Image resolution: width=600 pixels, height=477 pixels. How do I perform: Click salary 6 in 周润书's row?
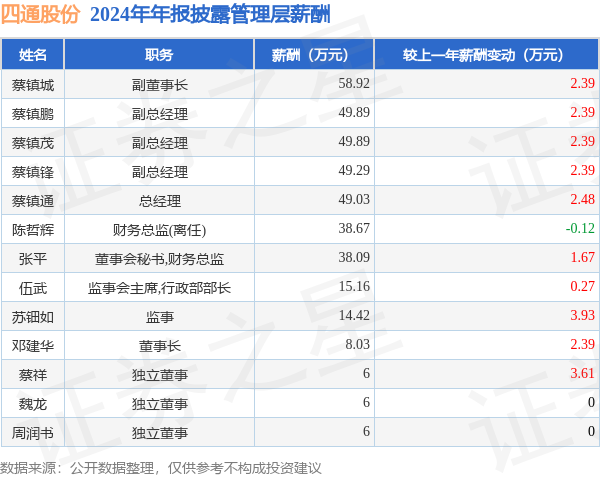pos(366,432)
